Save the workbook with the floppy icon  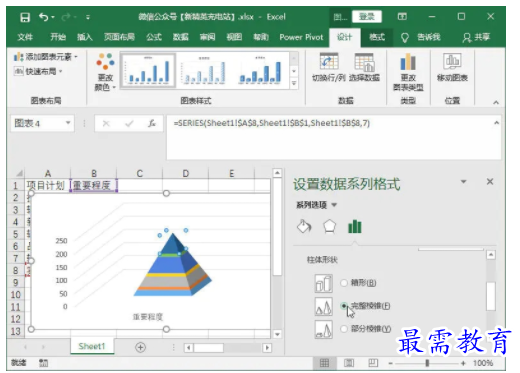coord(25,17)
